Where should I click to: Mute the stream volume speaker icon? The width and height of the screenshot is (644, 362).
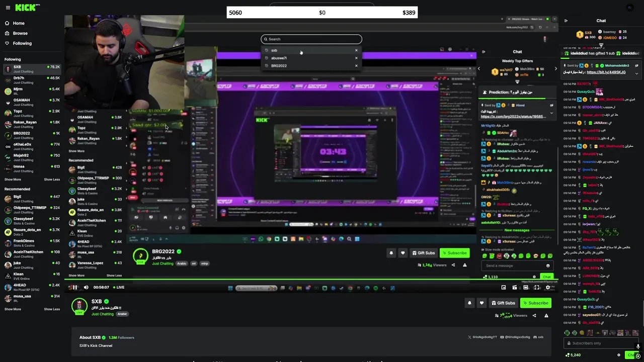tap(86, 288)
